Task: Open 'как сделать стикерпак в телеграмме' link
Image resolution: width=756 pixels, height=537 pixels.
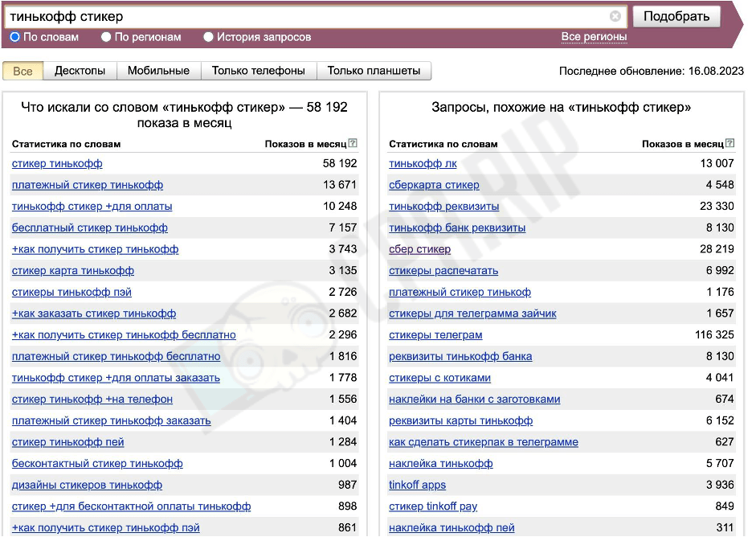Action: [x=484, y=442]
